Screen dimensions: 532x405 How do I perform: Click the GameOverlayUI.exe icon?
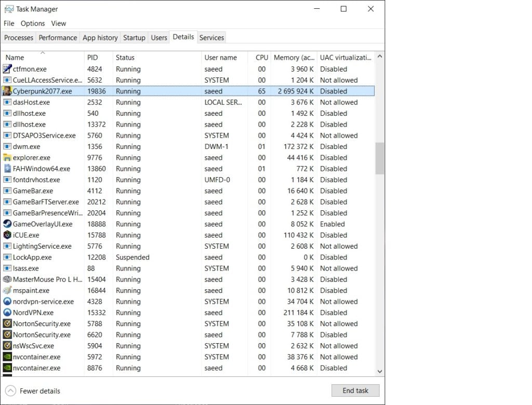pos(7,224)
